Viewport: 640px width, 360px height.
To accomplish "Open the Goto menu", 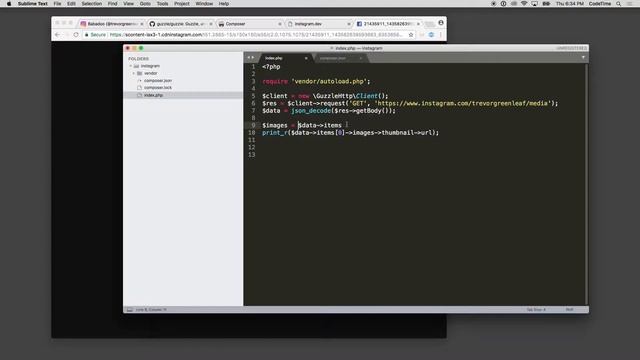I will [145, 4].
